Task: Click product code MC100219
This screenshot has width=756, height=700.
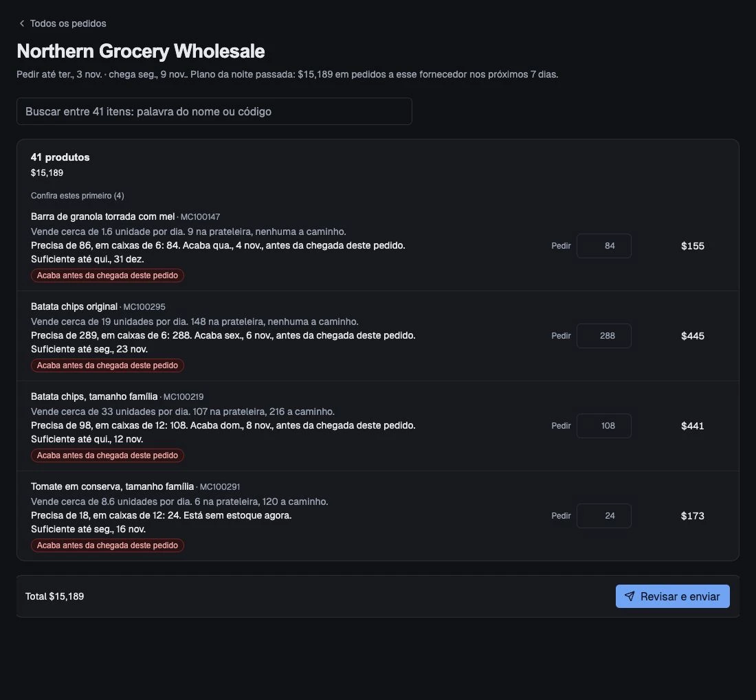Action: click(x=184, y=397)
